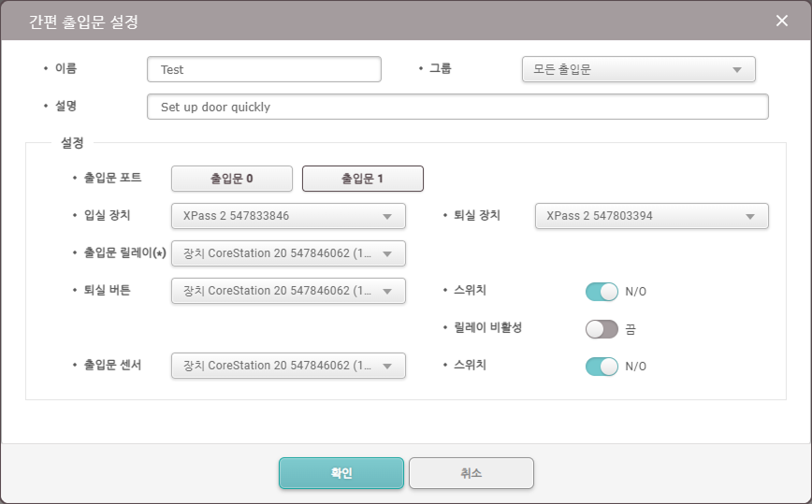This screenshot has height=504, width=812.
Task: Toggle the 출입문 센서 스위치 N/O switch
Action: pos(602,367)
